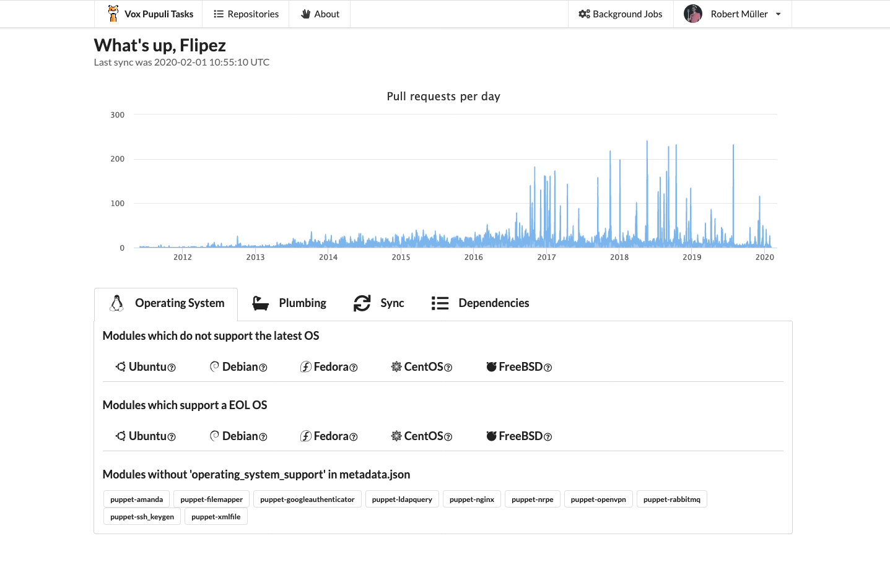Click the Sync circular arrows icon
Viewport: 890px width, 588px height.
(362, 303)
